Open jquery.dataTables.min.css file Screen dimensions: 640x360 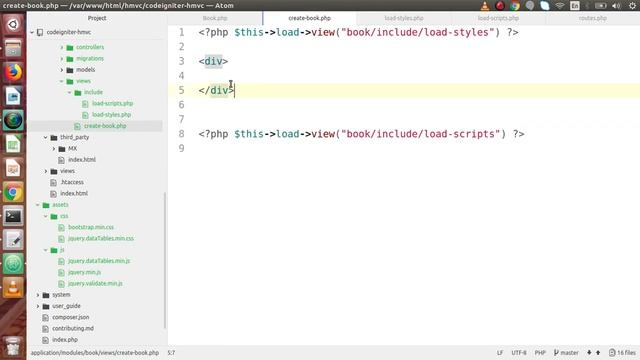coord(101,238)
